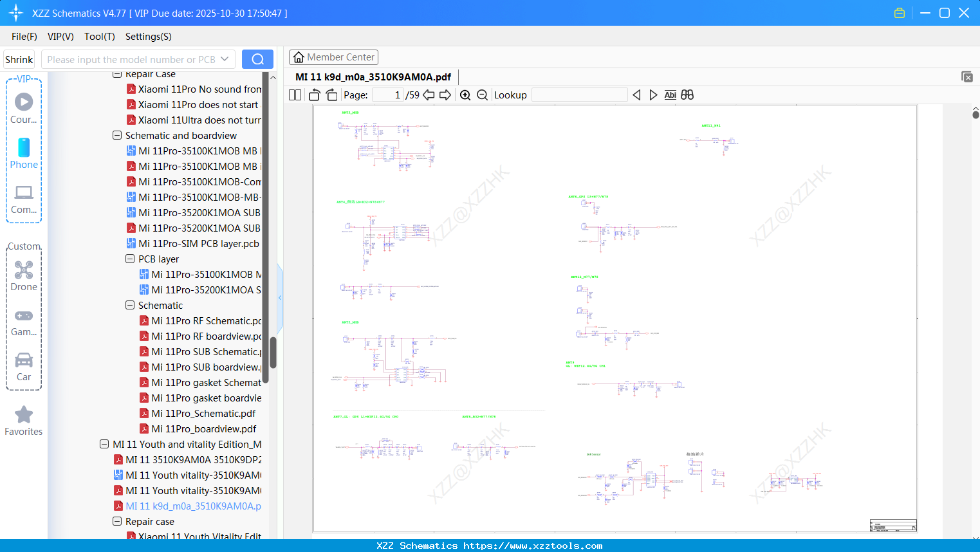This screenshot has width=980, height=552.
Task: Click the blue search button
Action: click(x=257, y=59)
